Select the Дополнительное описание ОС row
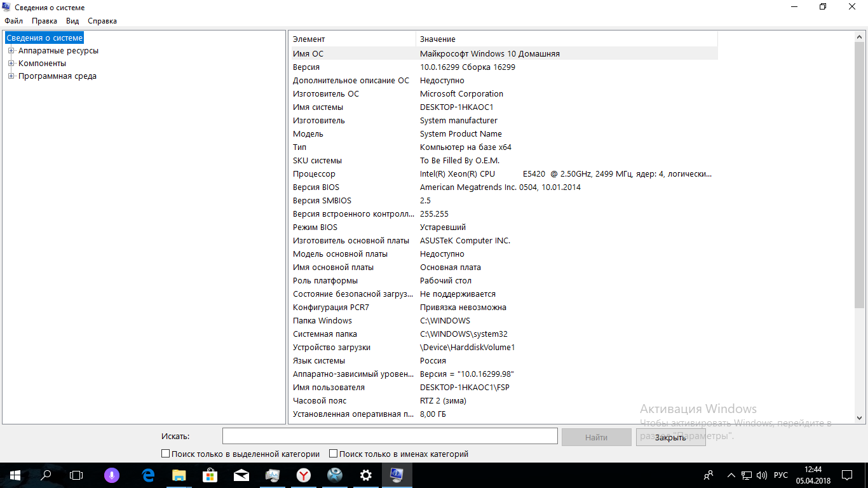 click(x=505, y=81)
